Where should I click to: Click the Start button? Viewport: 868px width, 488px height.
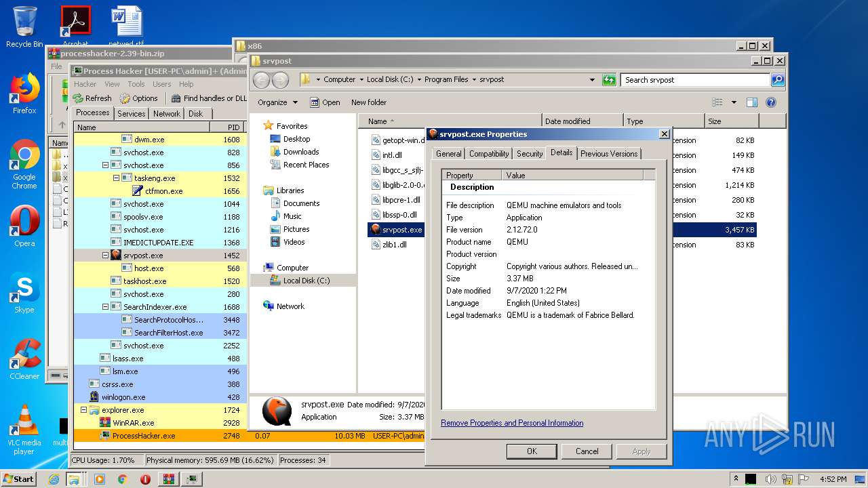(18, 479)
